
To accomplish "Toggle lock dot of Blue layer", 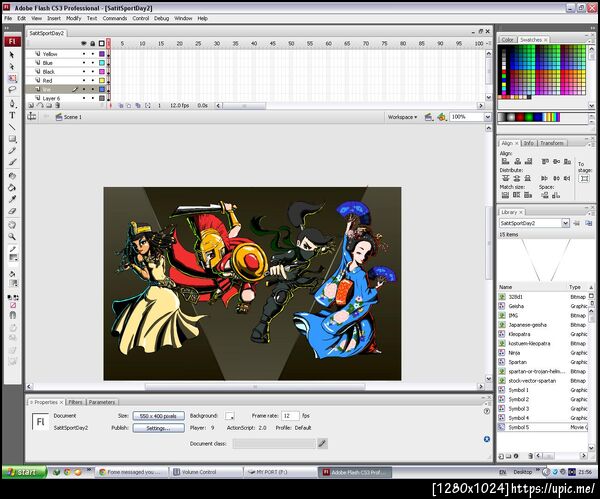I will tap(93, 63).
